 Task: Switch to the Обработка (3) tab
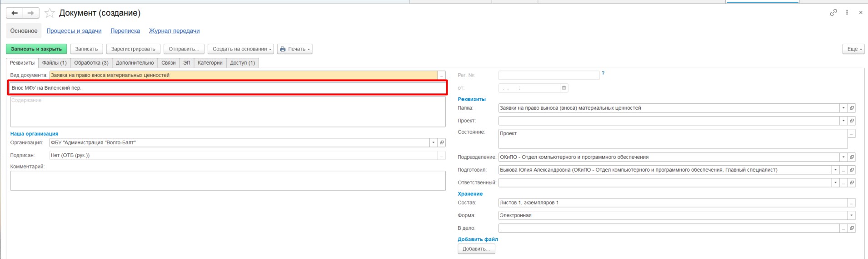click(x=91, y=63)
